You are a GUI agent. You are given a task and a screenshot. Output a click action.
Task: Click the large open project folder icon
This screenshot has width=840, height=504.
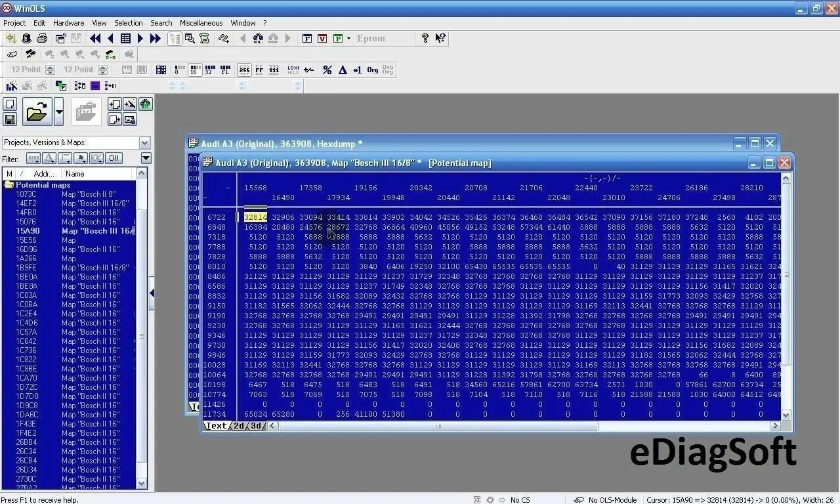coord(37,112)
